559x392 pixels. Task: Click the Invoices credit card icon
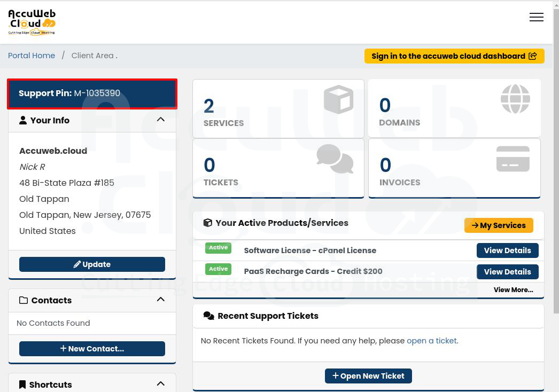coord(513,159)
